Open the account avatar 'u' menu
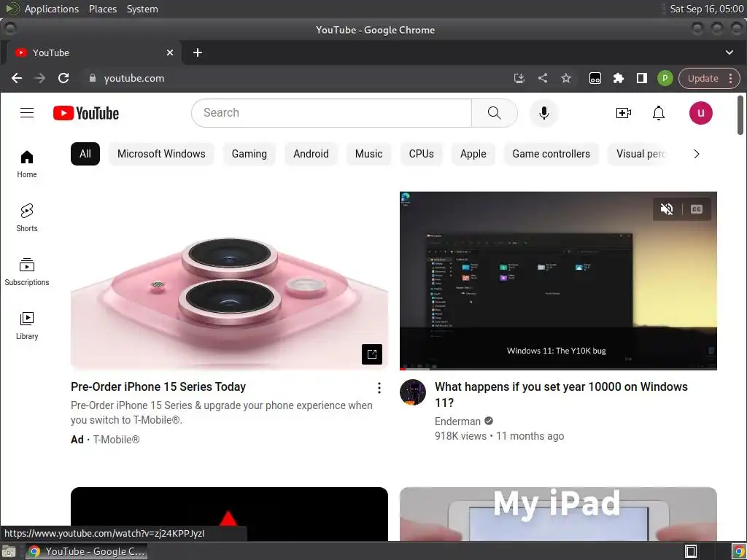This screenshot has height=560, width=747. click(x=700, y=113)
